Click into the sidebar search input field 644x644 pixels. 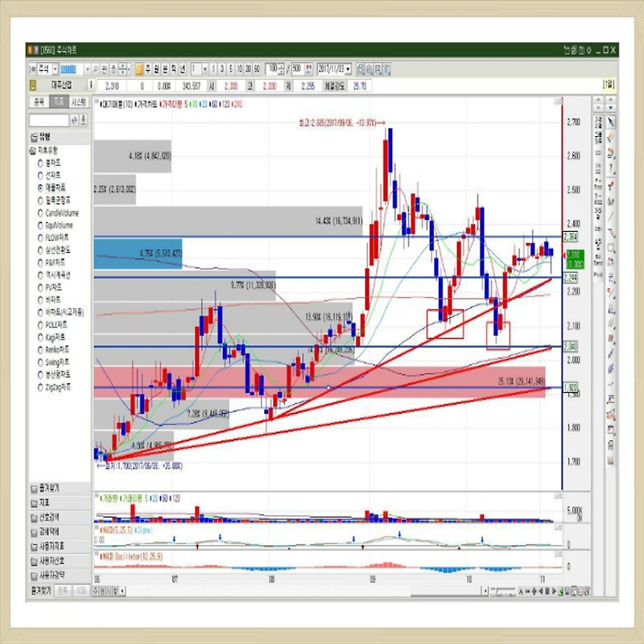tap(49, 120)
